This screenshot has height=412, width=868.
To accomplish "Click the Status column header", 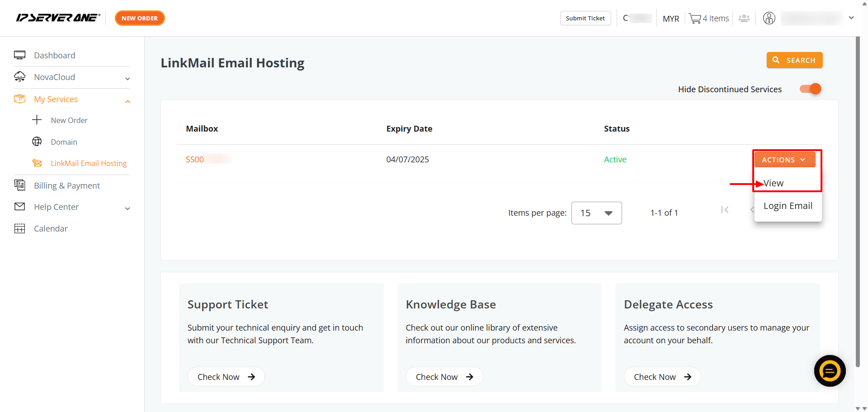I will (617, 128).
